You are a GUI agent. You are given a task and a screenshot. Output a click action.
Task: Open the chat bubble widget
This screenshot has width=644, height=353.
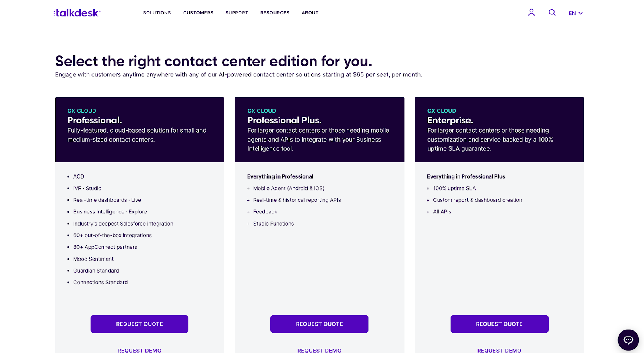(628, 340)
